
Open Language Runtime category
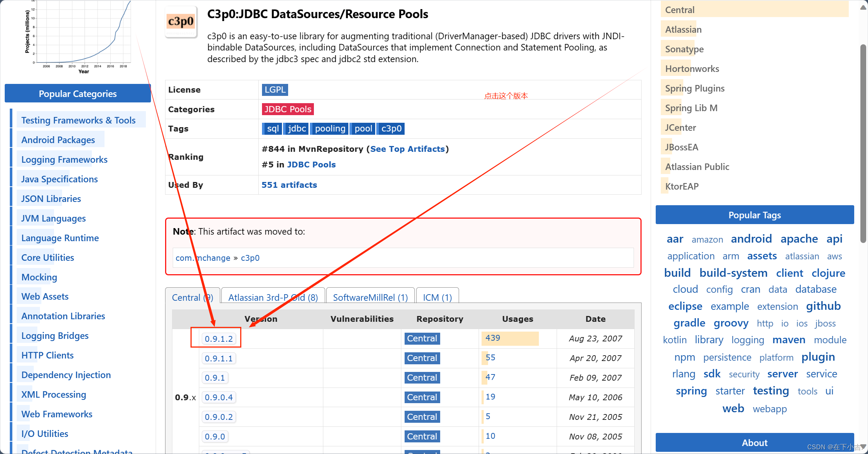[60, 238]
